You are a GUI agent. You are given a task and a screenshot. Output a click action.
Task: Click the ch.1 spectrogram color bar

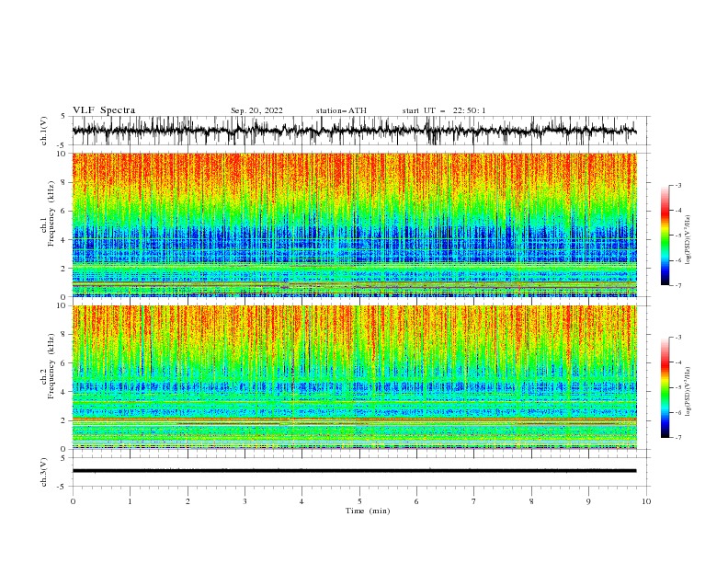pos(665,235)
